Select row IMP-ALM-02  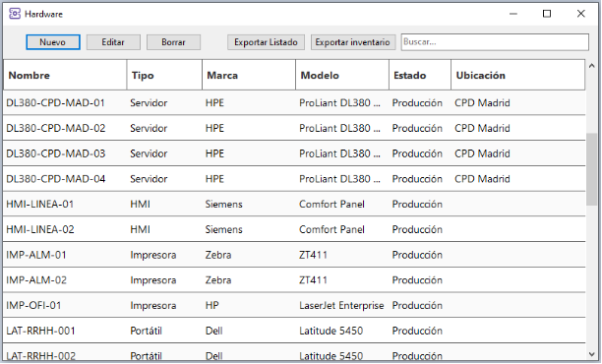(294, 280)
